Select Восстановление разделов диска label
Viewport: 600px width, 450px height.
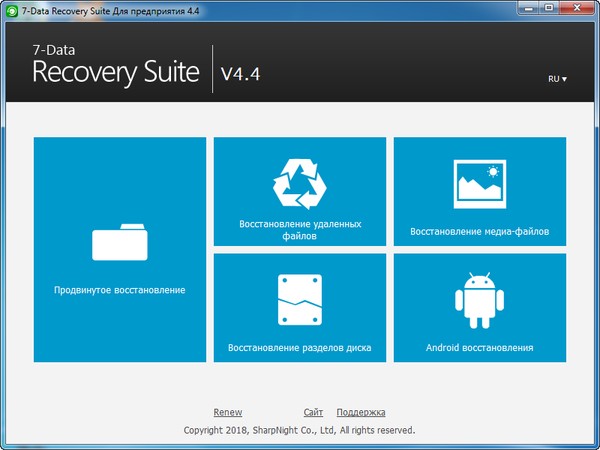(x=300, y=348)
